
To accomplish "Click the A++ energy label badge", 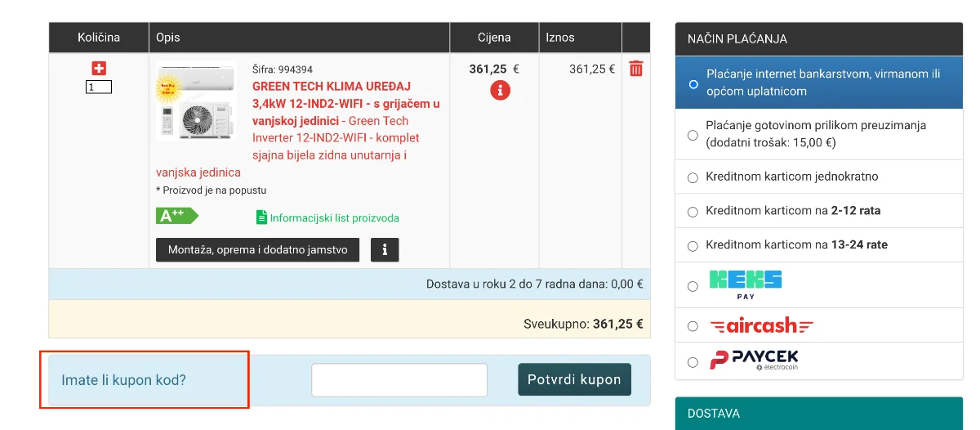I will (x=177, y=216).
